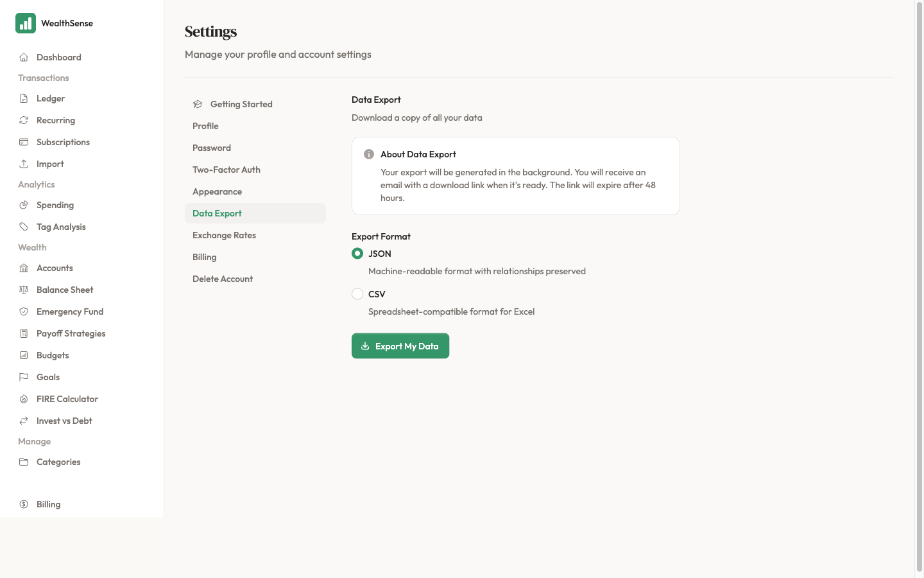The height and width of the screenshot is (578, 924).
Task: Click the Emergency Fund shield icon
Action: pos(24,311)
